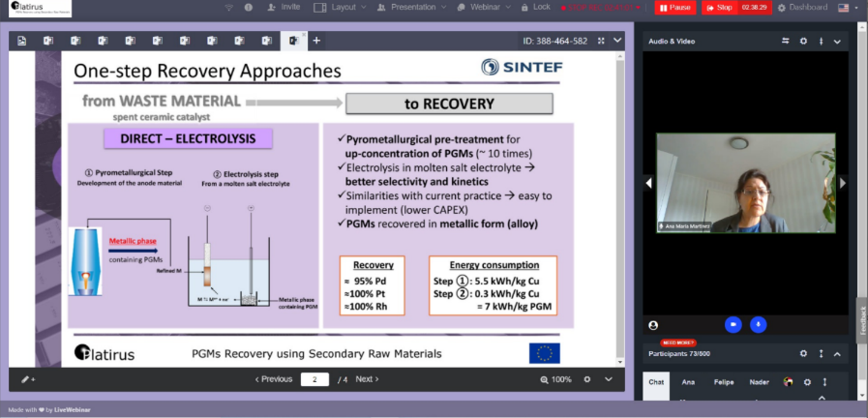Click the zoom magnifier showing 100%
Viewport: 868px width, 418px height.
(x=548, y=379)
